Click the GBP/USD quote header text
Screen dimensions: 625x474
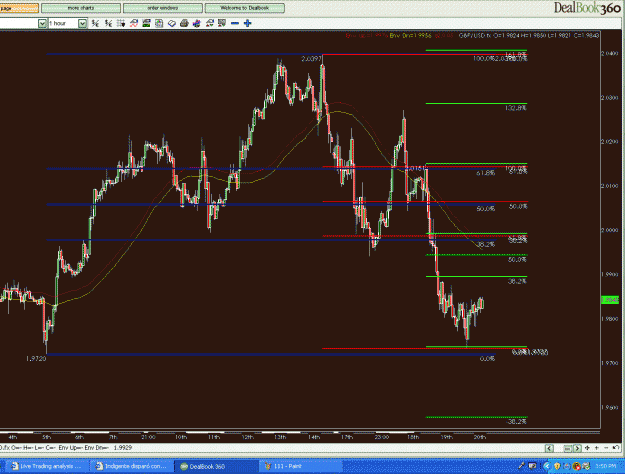coord(529,35)
